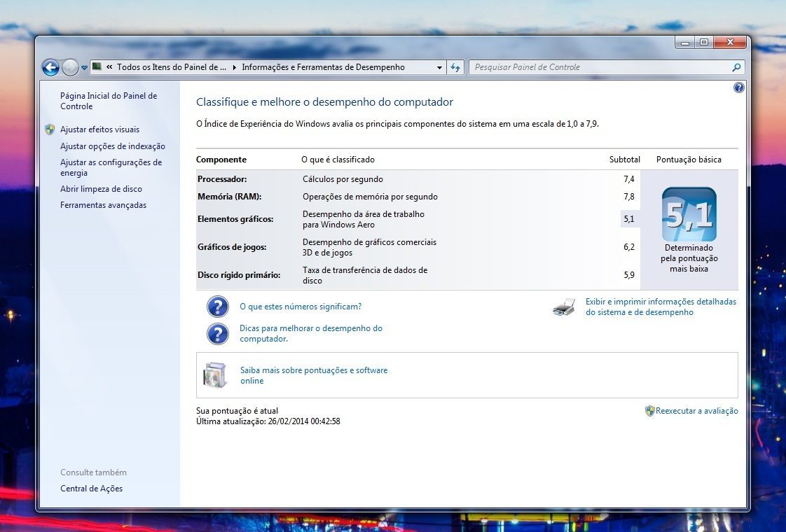Click the 7,4 processor subtotal
This screenshot has width=786, height=532.
pos(629,178)
